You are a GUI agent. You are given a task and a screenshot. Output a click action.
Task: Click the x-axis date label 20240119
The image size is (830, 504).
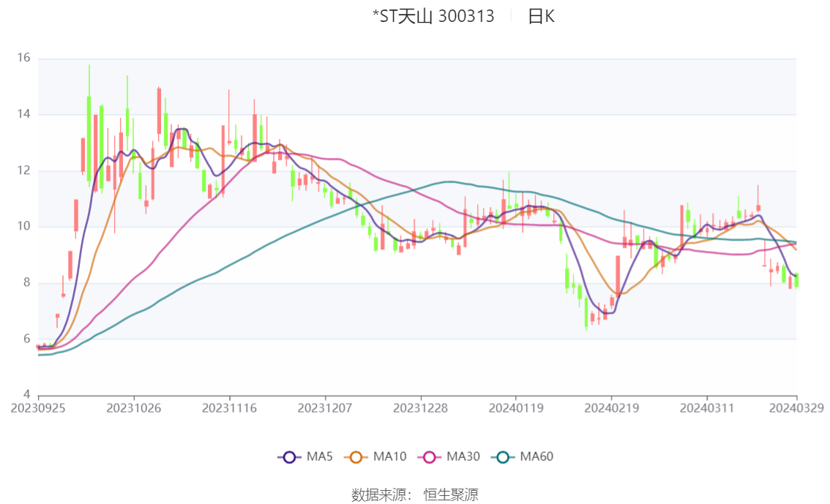coord(516,408)
